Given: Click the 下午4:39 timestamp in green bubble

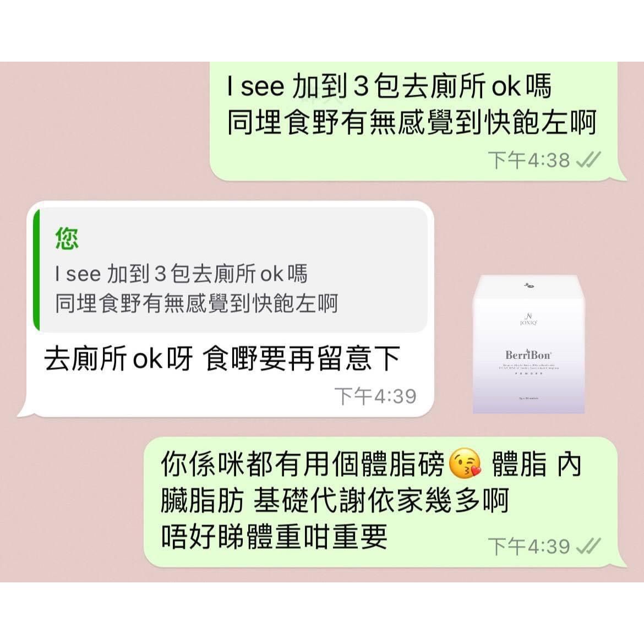Looking at the screenshot, I should point(529,547).
